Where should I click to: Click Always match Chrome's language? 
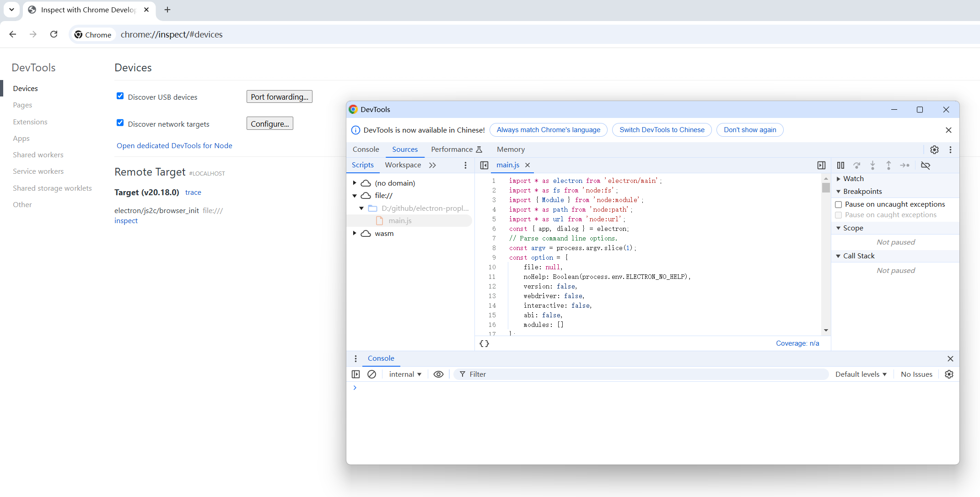(549, 130)
